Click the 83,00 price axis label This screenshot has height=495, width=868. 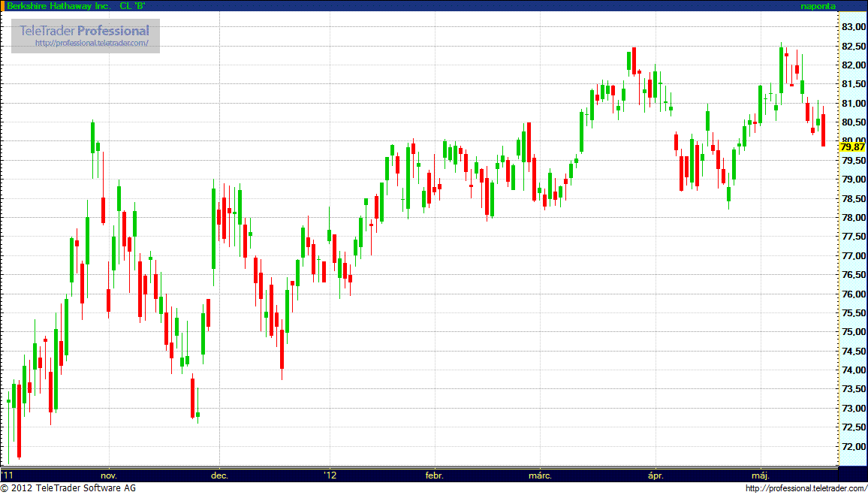[853, 26]
